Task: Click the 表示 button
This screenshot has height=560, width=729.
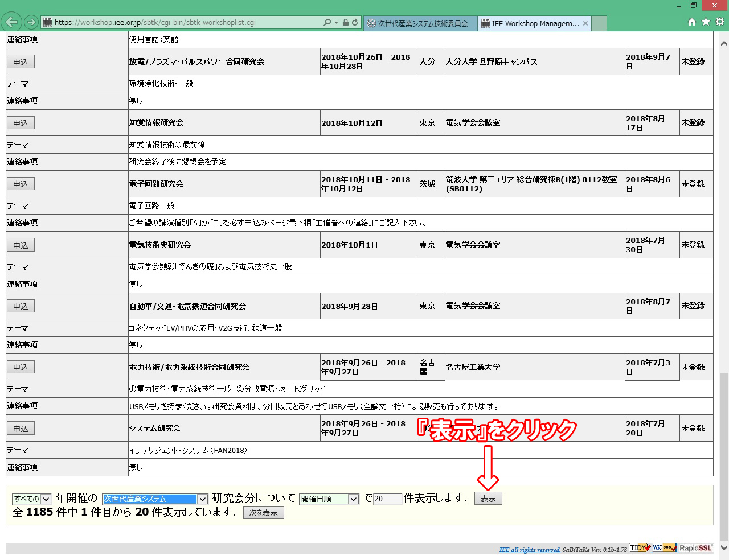Action: pyautogui.click(x=488, y=499)
